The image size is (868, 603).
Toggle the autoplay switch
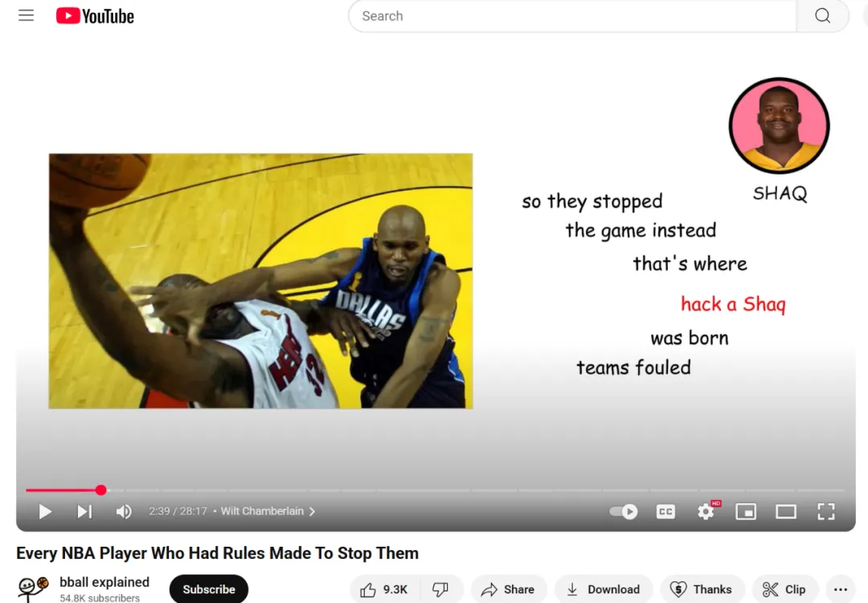(x=624, y=511)
